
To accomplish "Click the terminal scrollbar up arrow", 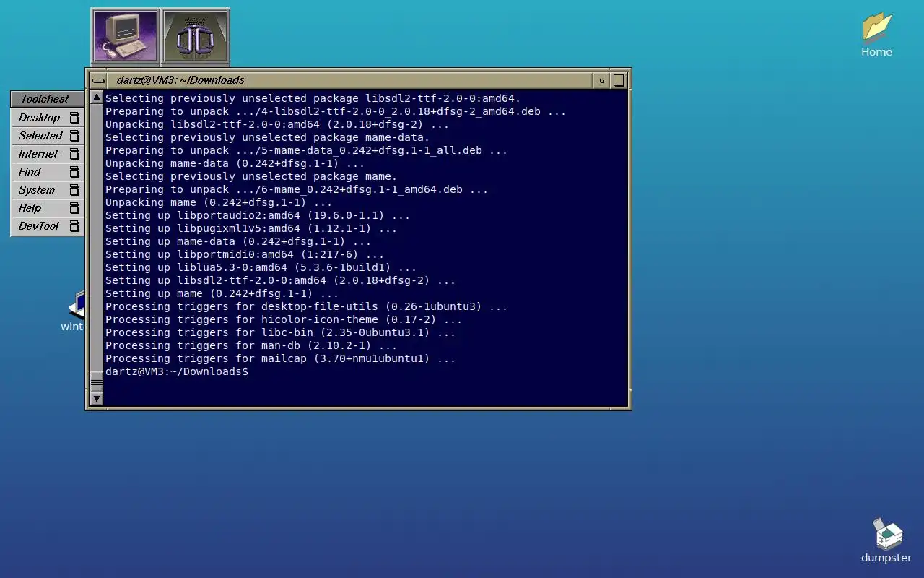I will 97,97.
